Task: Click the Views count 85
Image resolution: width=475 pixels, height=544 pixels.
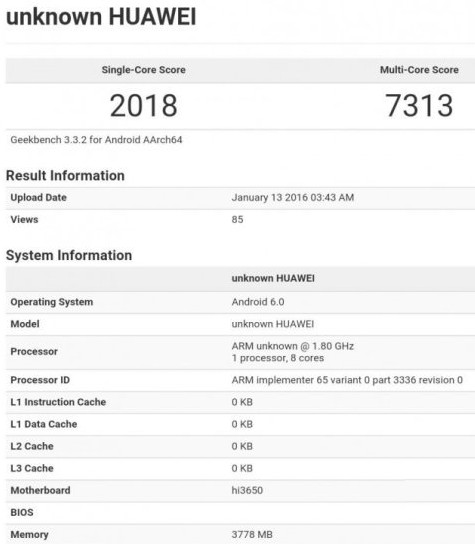Action: [237, 220]
